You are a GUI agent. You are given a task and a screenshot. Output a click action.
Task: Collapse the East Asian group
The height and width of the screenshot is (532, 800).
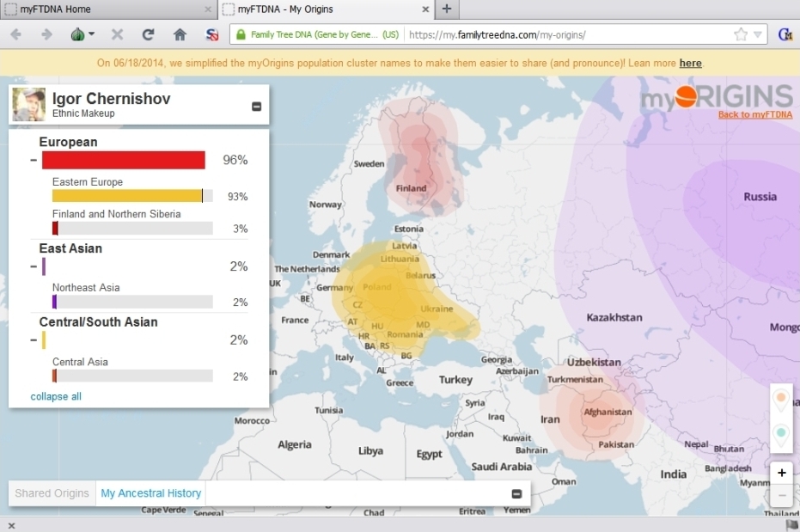pyautogui.click(x=34, y=266)
